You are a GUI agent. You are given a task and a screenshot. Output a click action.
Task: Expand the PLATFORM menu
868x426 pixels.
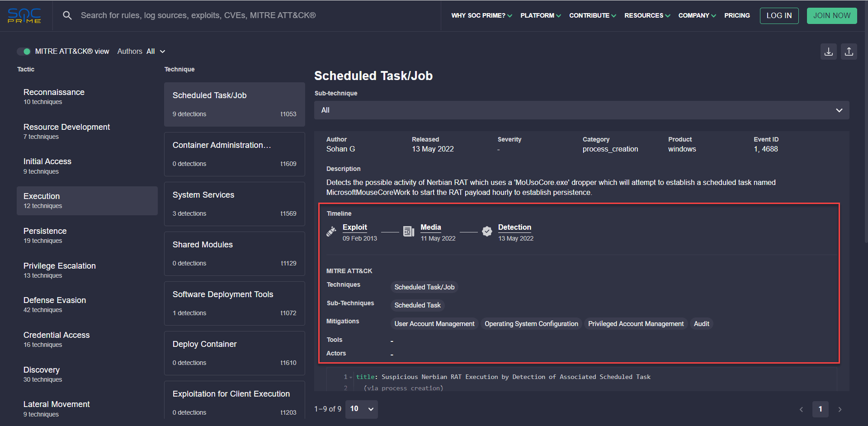pyautogui.click(x=540, y=15)
